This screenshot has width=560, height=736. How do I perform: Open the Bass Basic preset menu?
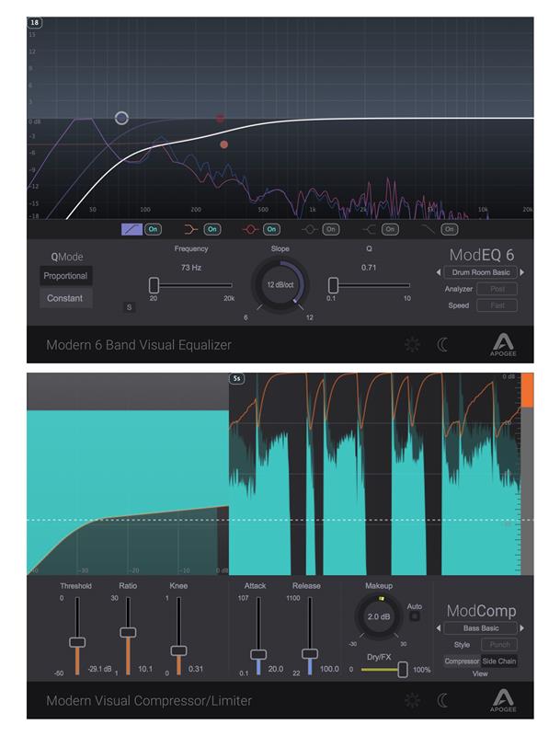tap(481, 628)
